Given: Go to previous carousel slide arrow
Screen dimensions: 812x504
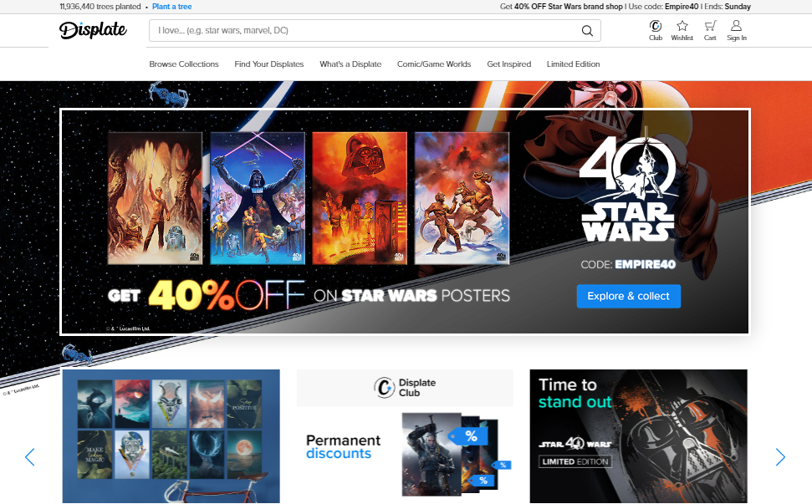Looking at the screenshot, I should click(30, 457).
